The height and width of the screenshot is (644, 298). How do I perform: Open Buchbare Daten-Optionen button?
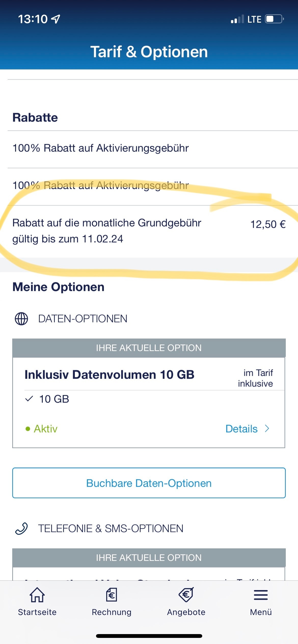(149, 483)
